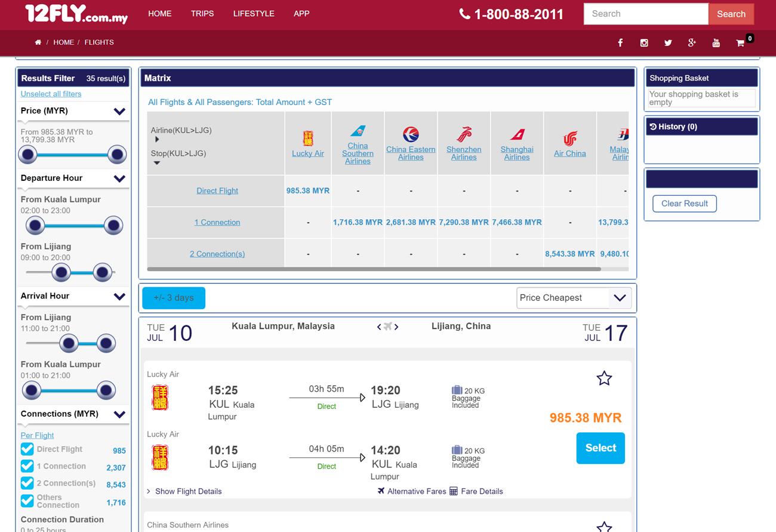Collapse the Connections (MYR) filter section
776x532 pixels.
tap(119, 414)
